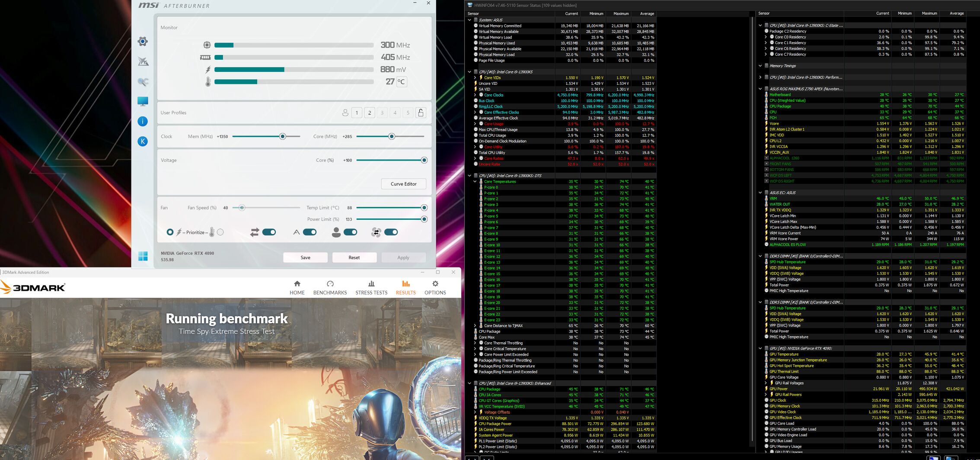The height and width of the screenshot is (460, 980).
Task: Click the thermometer icon beside Motherboard sensor
Action: (766, 95)
